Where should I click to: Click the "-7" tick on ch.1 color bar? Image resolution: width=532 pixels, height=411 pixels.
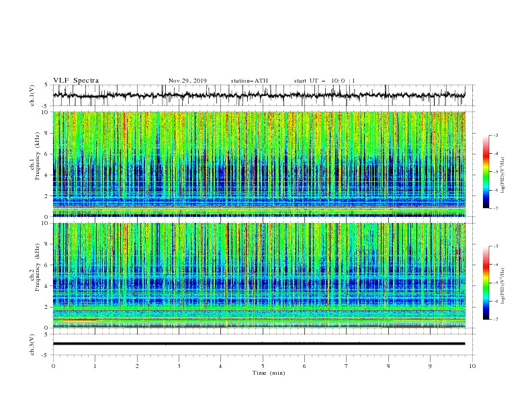pos(496,208)
